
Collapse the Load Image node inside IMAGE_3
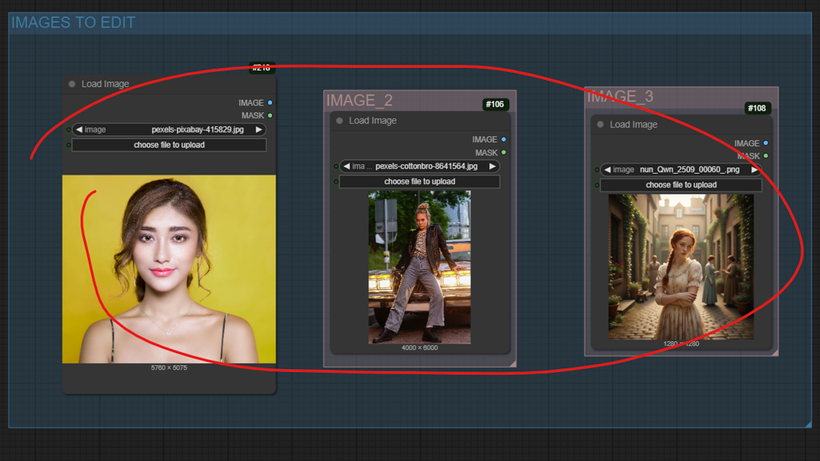point(601,125)
